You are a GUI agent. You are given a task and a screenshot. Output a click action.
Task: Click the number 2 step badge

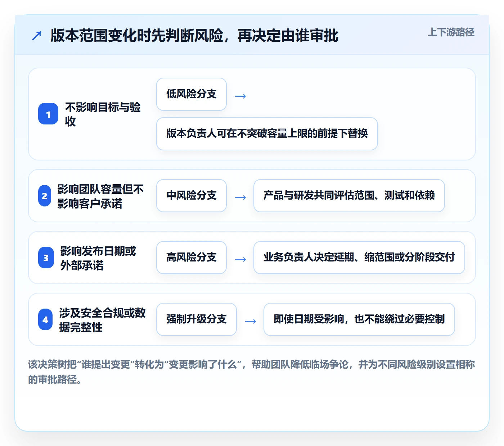[45, 196]
